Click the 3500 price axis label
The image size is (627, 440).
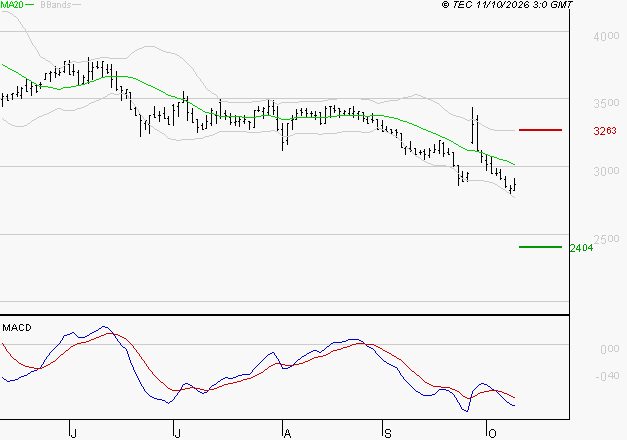click(606, 103)
